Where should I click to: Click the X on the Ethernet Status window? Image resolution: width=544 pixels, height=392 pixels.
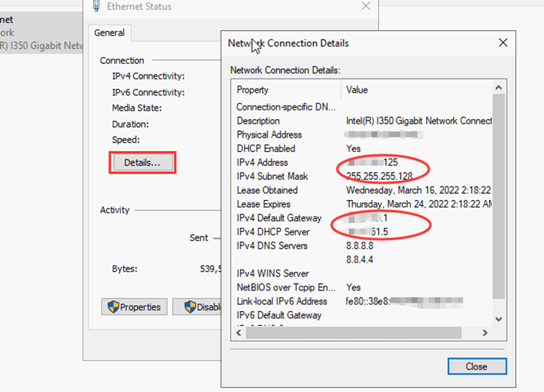point(365,7)
